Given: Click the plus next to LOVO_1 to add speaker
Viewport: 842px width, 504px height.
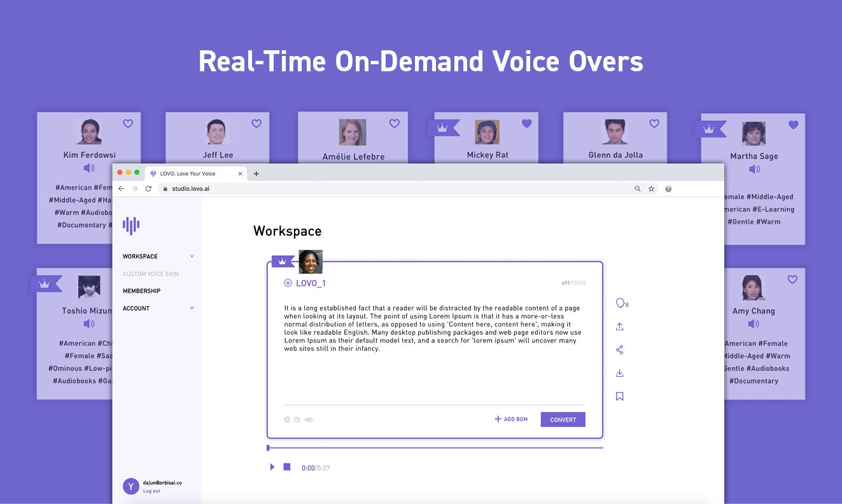Looking at the screenshot, I should (289, 283).
